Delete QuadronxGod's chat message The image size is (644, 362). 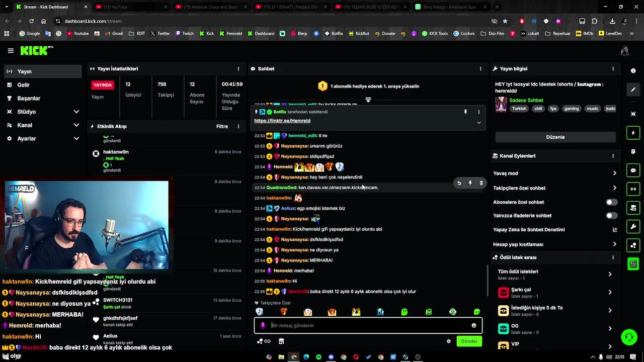pos(481,184)
